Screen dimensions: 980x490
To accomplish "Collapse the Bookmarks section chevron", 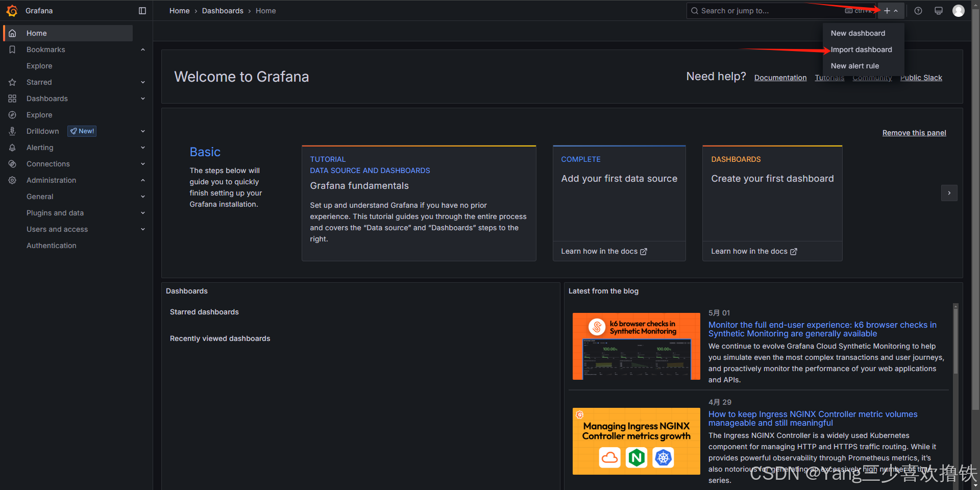I will 143,50.
